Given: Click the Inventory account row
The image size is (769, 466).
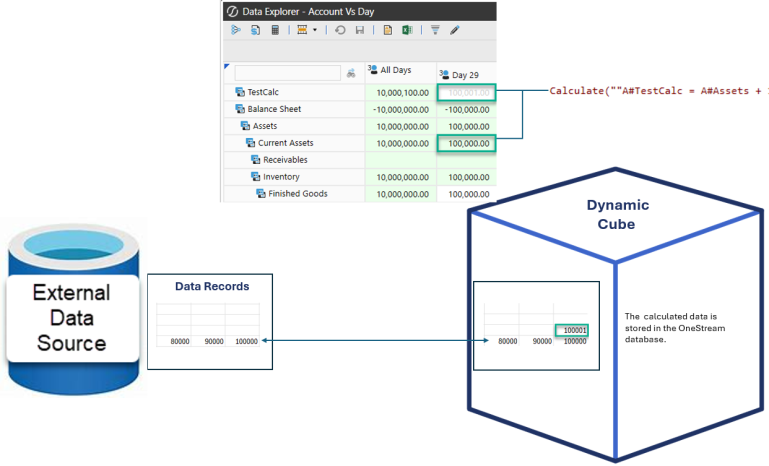Looking at the screenshot, I should (281, 177).
